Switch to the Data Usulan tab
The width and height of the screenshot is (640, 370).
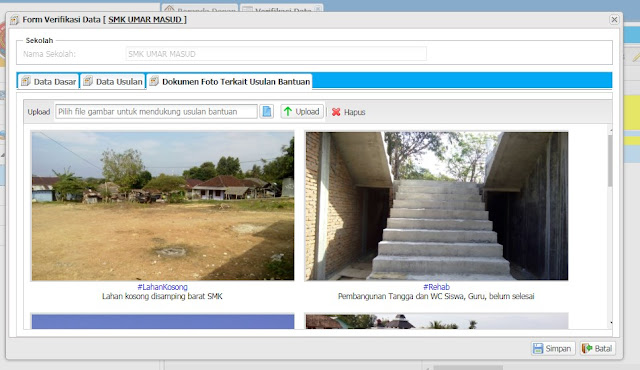click(113, 82)
